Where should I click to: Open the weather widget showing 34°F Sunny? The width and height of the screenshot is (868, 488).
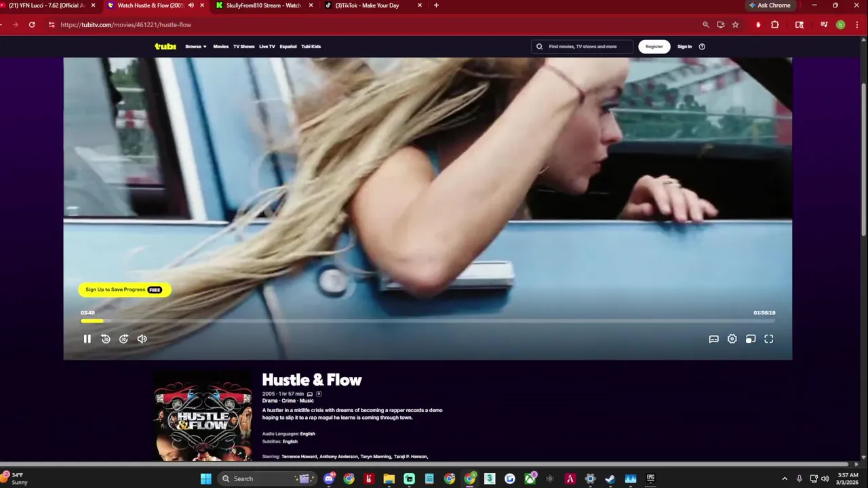coord(15,479)
